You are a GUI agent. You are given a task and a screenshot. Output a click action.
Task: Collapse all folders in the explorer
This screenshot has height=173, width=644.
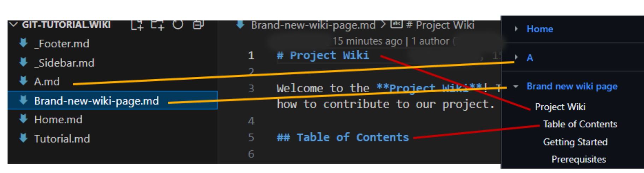198,25
